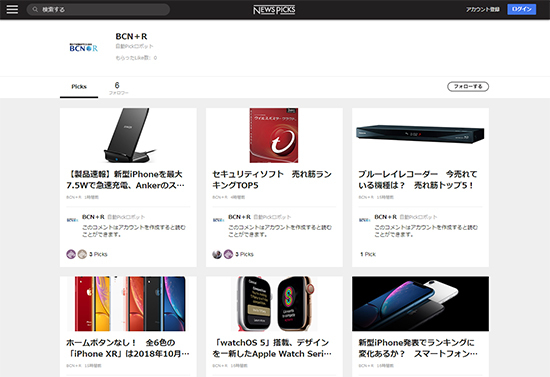The height and width of the screenshot is (377, 550).
Task: Open the colorful iPhone XR image
Action: pos(128,304)
